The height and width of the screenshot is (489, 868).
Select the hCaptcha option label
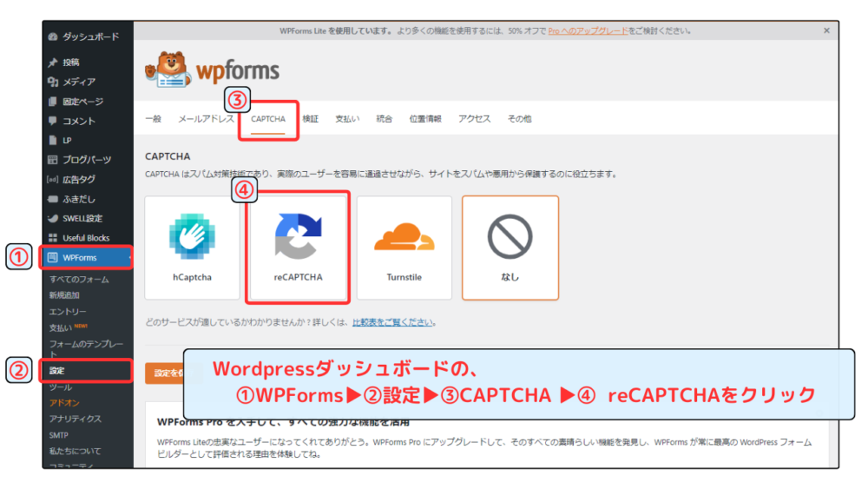(192, 277)
